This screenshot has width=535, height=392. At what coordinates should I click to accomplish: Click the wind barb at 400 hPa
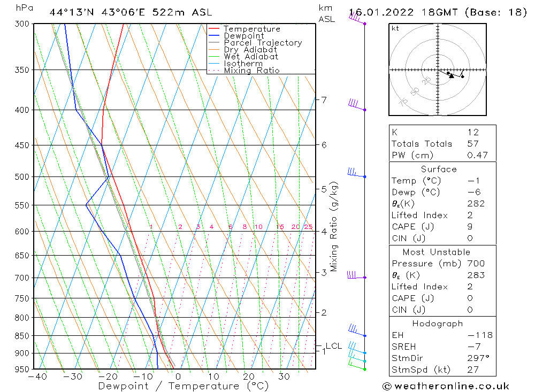[x=357, y=105]
